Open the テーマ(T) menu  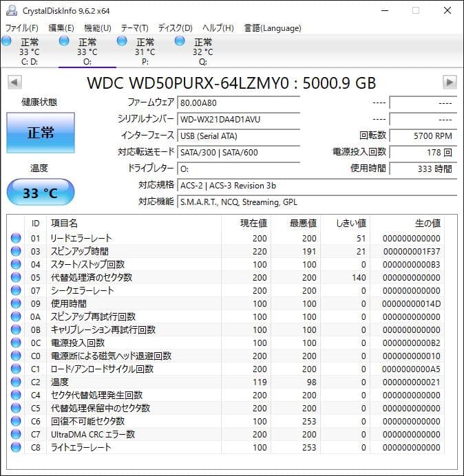click(x=135, y=28)
